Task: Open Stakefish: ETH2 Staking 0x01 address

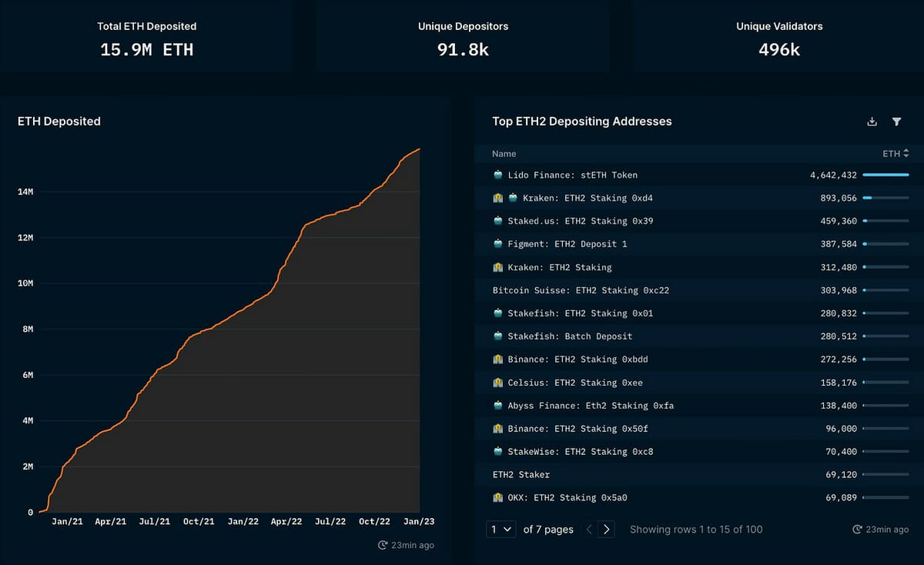Action: tap(581, 313)
